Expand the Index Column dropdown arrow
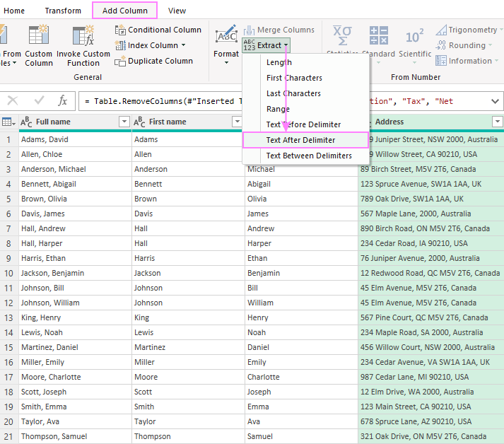 (x=184, y=45)
